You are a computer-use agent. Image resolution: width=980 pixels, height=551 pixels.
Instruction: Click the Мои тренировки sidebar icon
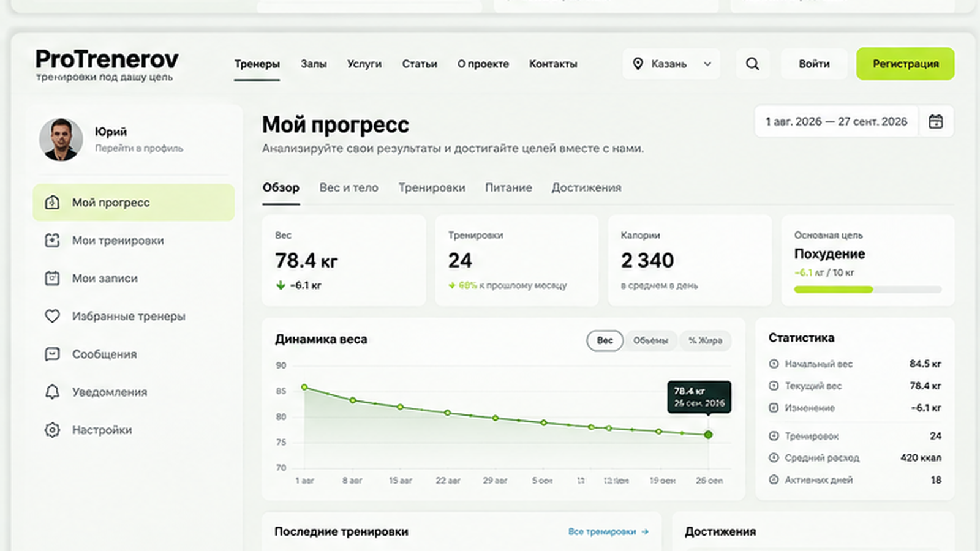[x=52, y=240]
